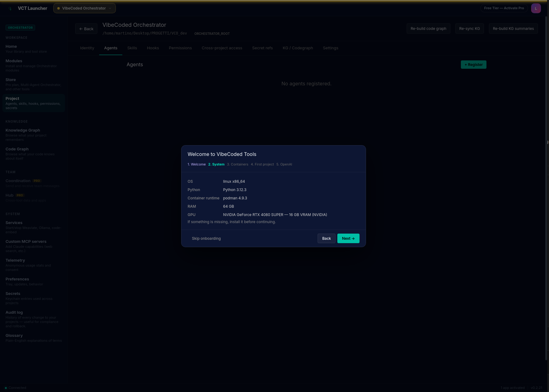Click the 64 GB RAM value

(229, 206)
